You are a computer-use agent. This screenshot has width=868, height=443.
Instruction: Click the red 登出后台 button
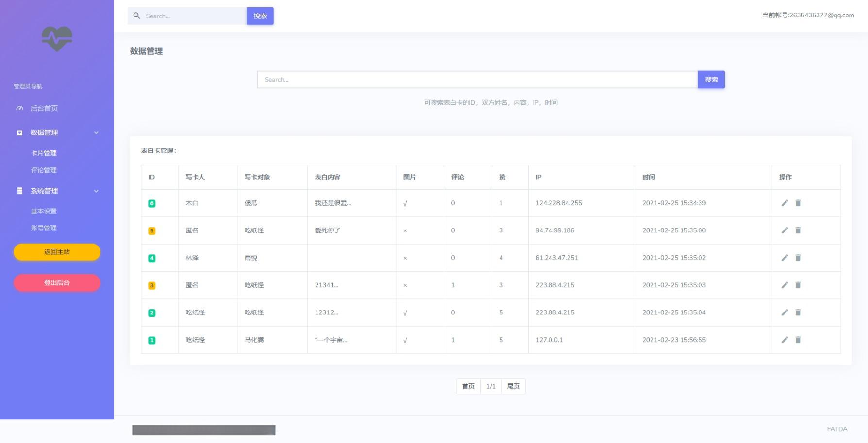(57, 283)
